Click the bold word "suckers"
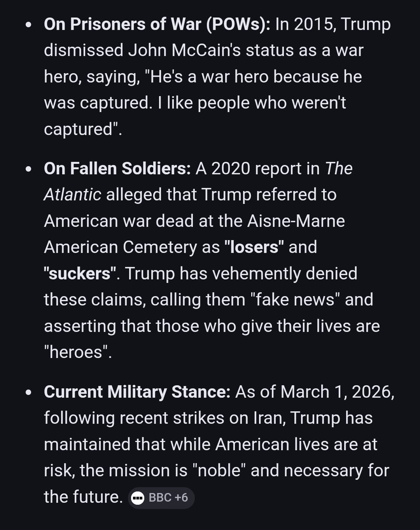420x530 pixels. 80,274
